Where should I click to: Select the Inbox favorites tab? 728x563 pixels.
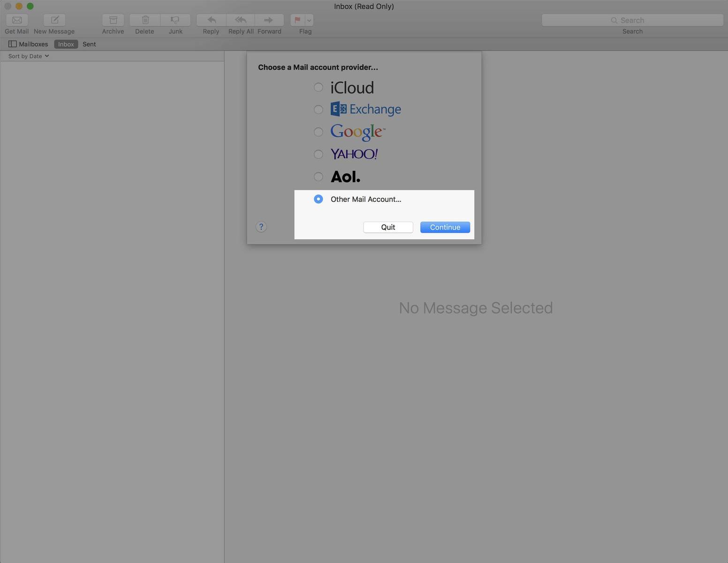[66, 44]
